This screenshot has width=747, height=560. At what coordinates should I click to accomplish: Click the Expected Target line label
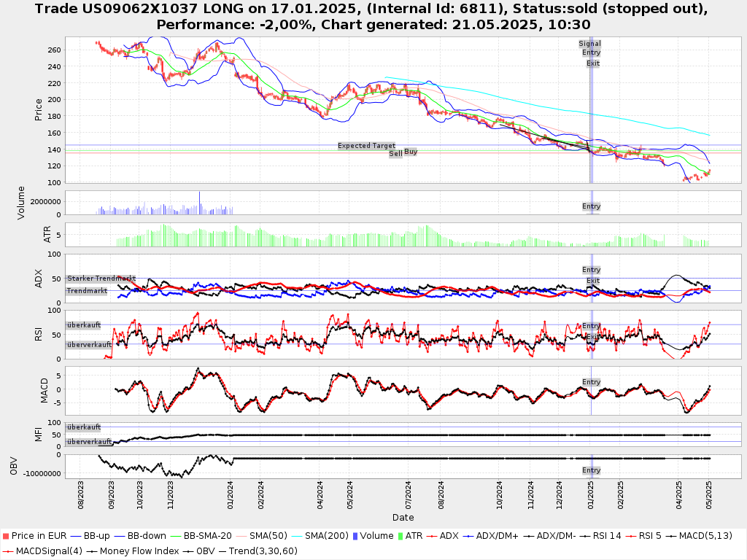pos(366,146)
